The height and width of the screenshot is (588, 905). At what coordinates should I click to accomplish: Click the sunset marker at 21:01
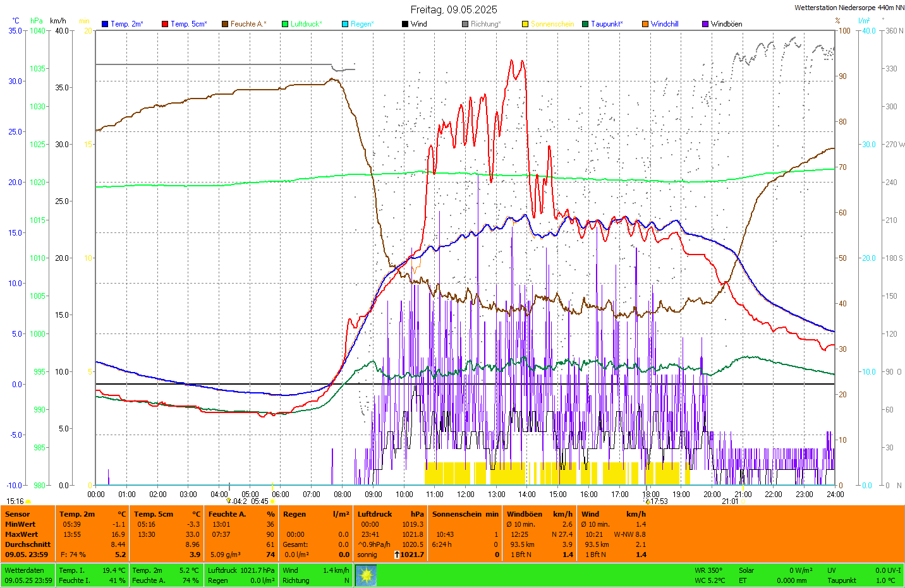click(744, 501)
